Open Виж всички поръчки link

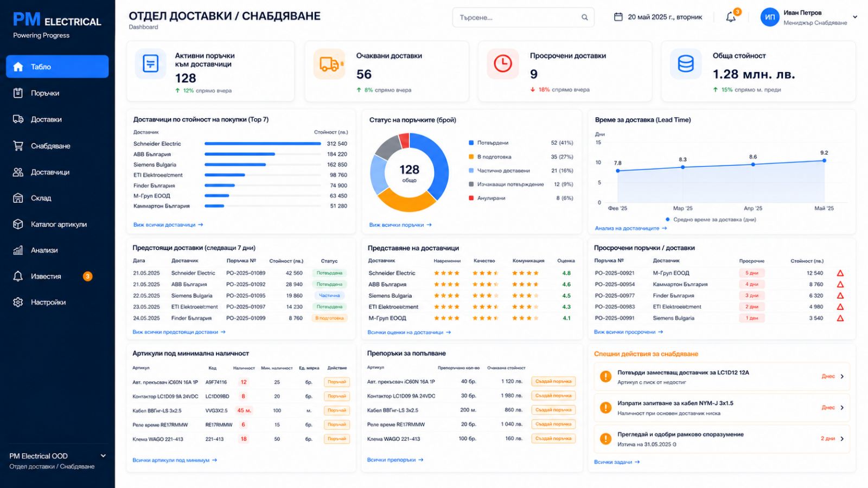coord(400,224)
